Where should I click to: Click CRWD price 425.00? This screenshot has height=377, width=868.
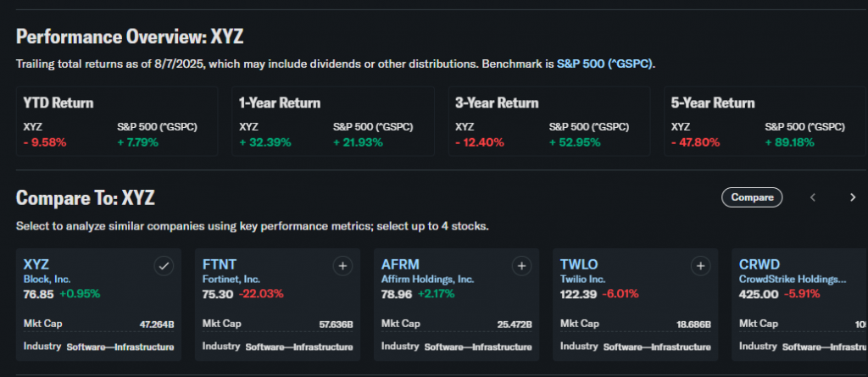[x=759, y=294]
